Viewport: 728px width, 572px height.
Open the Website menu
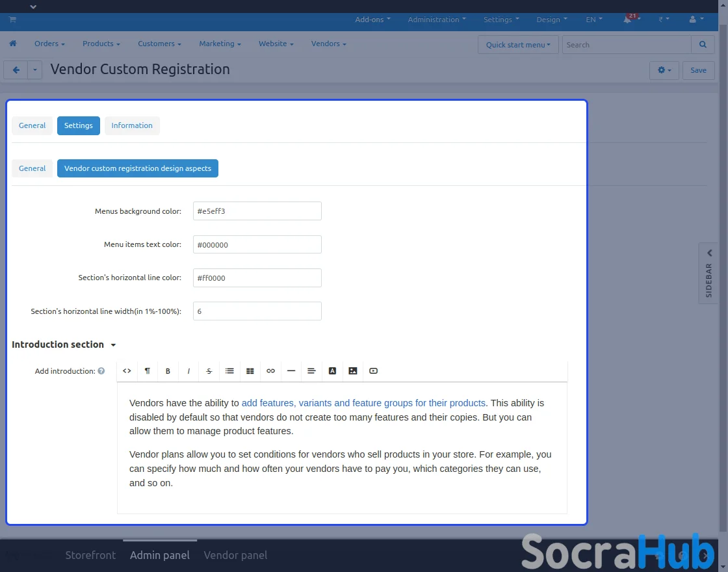(276, 44)
